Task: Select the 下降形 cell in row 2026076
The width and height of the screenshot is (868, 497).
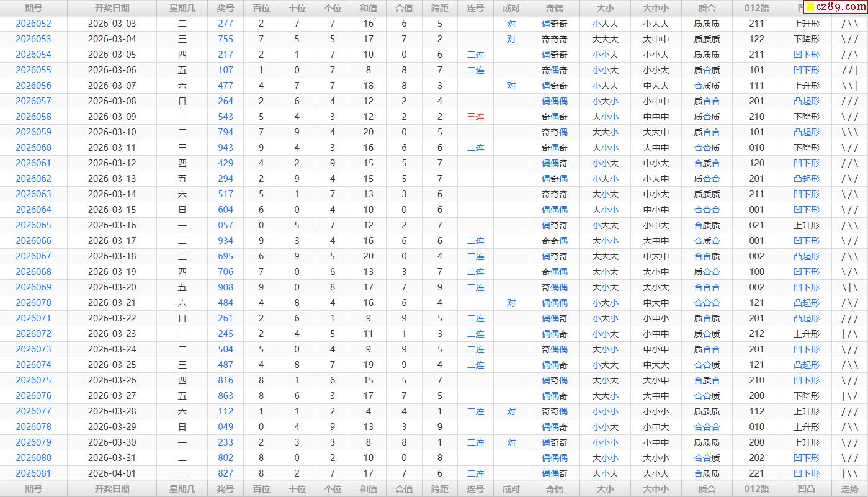Action: tap(806, 396)
